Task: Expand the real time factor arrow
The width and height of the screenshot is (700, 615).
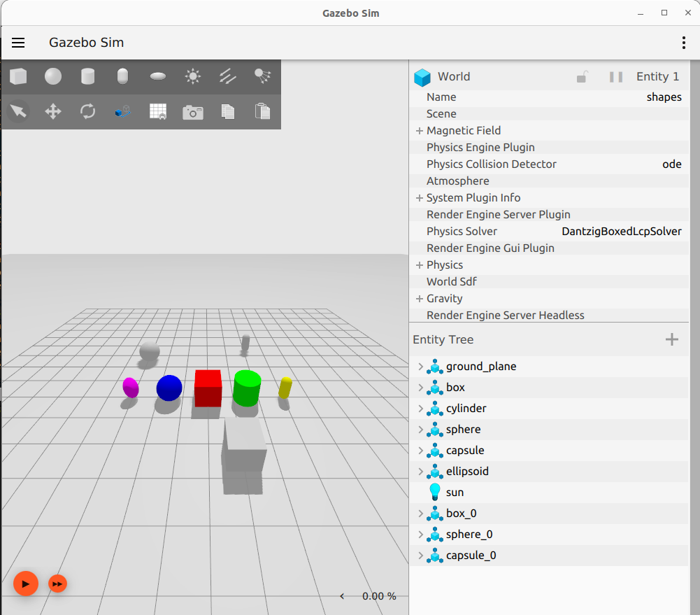Action: [x=343, y=596]
